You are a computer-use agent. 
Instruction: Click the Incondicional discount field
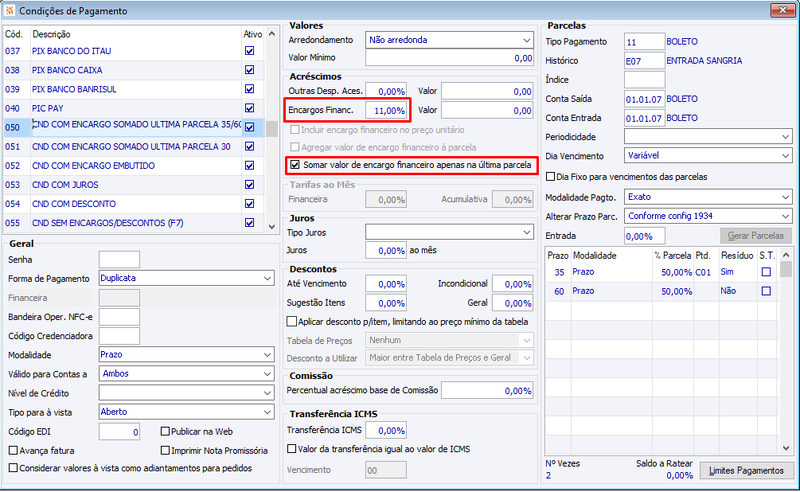coord(513,284)
